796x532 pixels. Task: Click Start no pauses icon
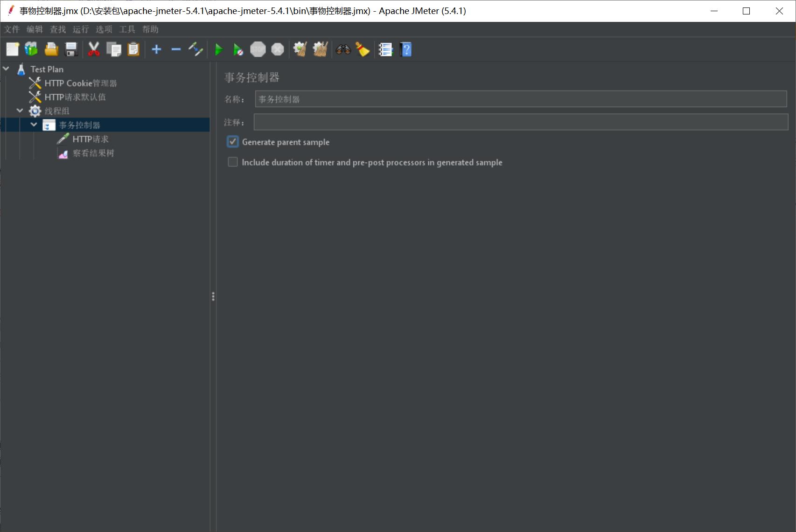coord(238,49)
